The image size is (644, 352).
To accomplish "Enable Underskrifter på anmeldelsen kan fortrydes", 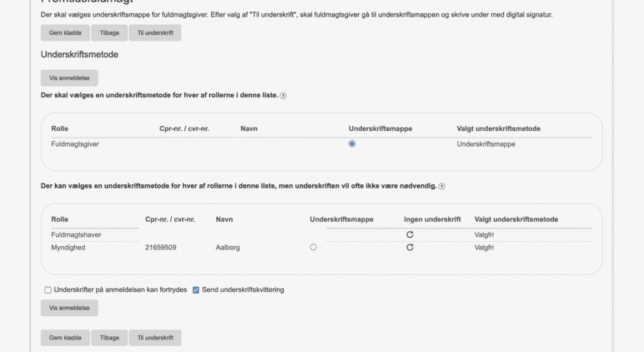I will (48, 290).
